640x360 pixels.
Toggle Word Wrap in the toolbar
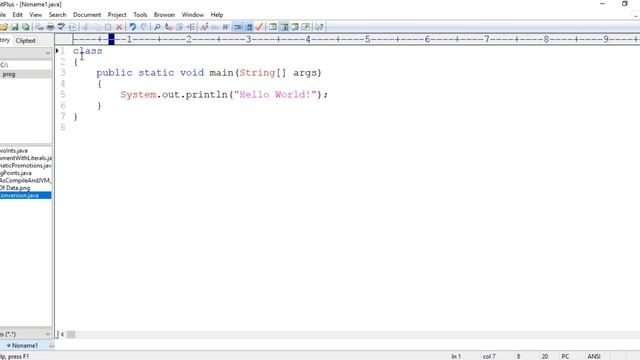(x=226, y=27)
